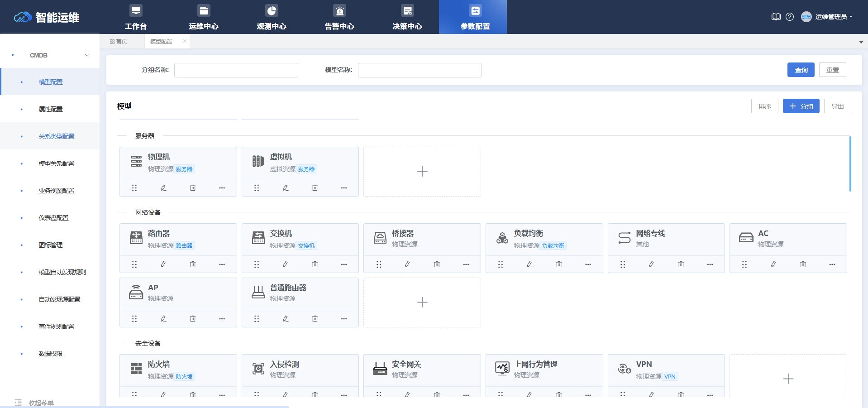Screen dimensions: 868x408
Task: Click the help question-mark icon
Action: click(x=790, y=17)
